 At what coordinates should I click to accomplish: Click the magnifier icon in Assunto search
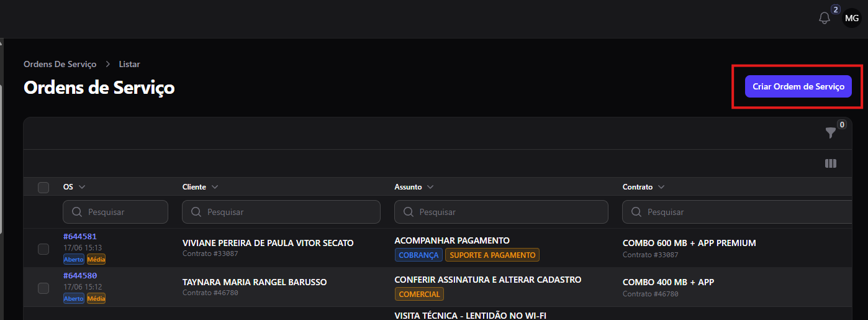coord(409,212)
